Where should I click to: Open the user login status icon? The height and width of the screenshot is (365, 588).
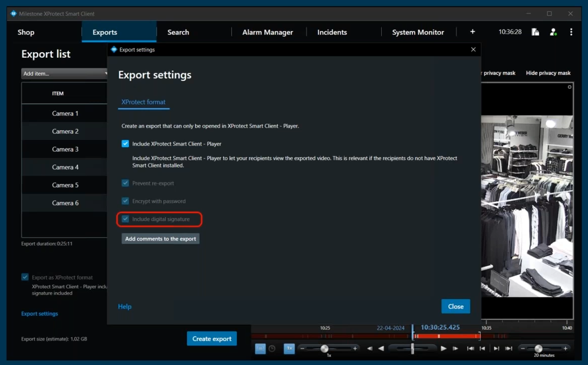pyautogui.click(x=553, y=32)
